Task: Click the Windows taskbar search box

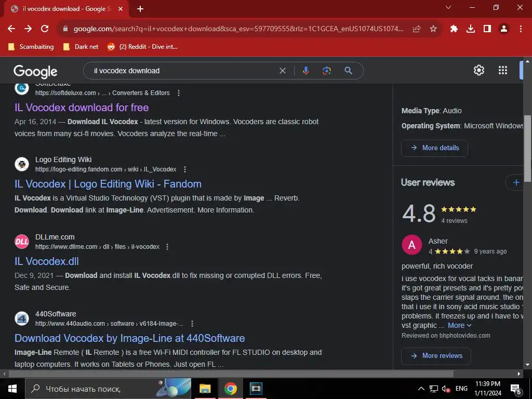Action: pos(109,389)
